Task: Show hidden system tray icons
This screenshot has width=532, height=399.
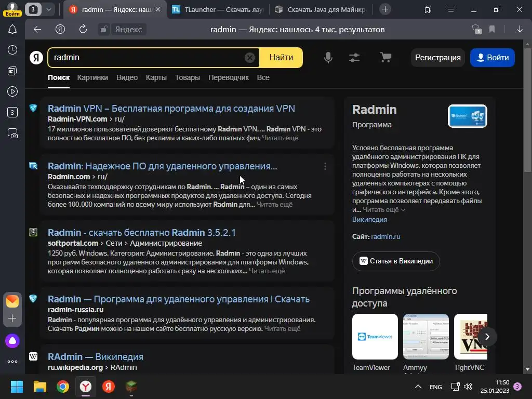Action: [x=418, y=387]
